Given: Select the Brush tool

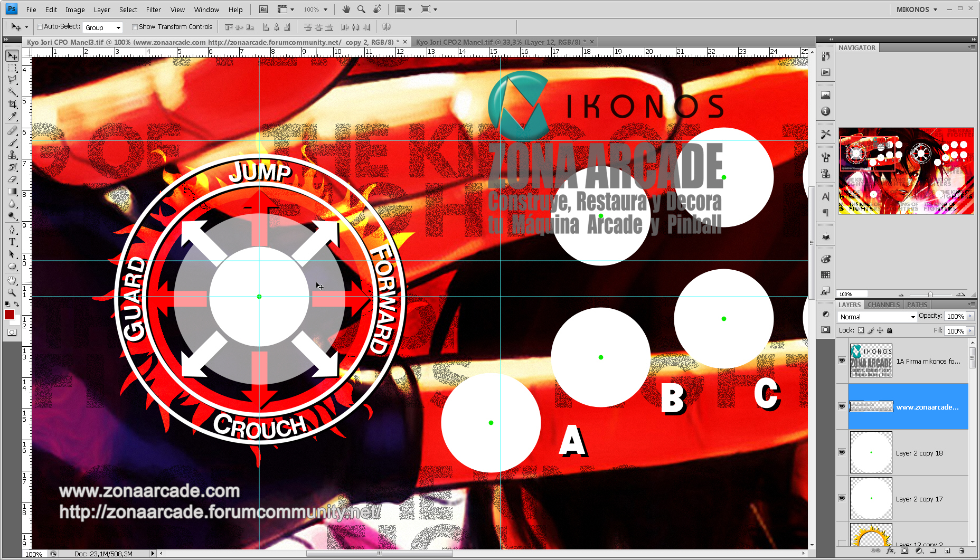Looking at the screenshot, I should click(x=12, y=143).
